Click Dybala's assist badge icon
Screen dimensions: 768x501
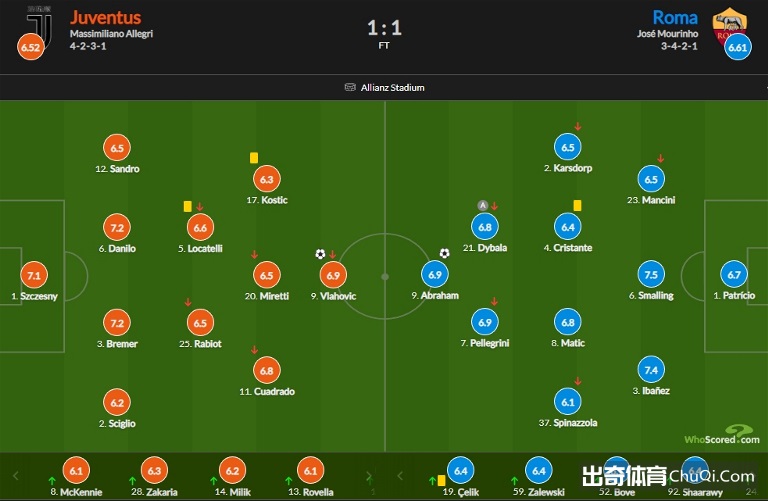tap(482, 205)
